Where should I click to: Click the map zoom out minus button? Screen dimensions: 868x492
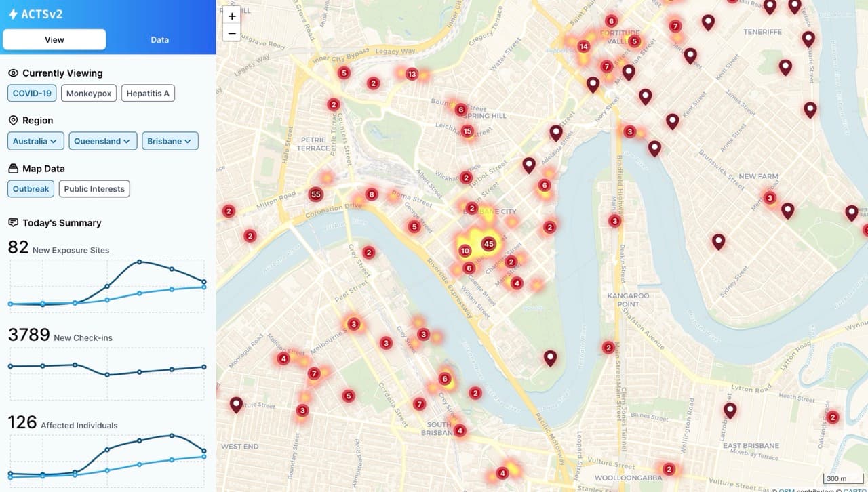coord(232,33)
